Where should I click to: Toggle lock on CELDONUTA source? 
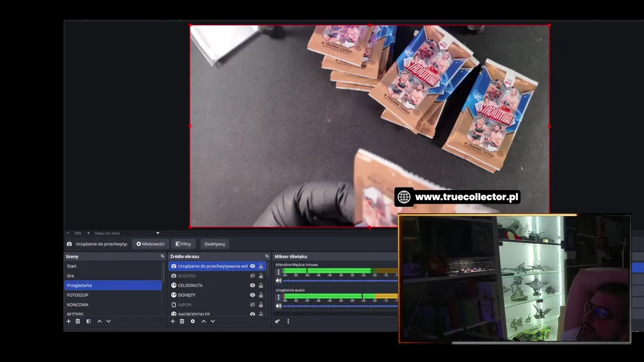[261, 285]
